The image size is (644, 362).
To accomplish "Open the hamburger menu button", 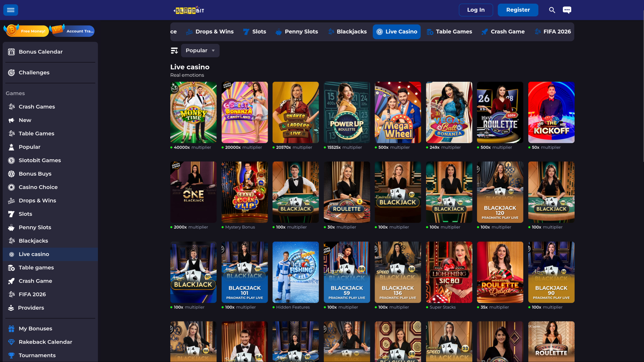I will point(11,10).
